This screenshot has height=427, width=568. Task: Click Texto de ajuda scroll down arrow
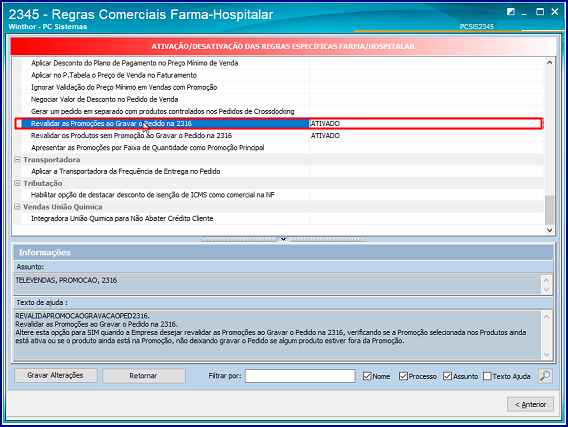click(546, 355)
